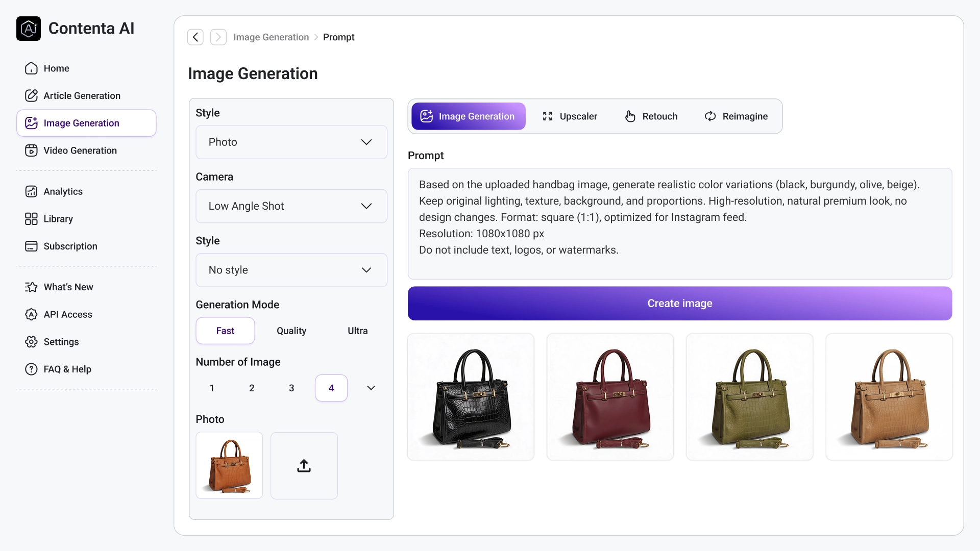Open Analytics using its chart icon

click(31, 191)
